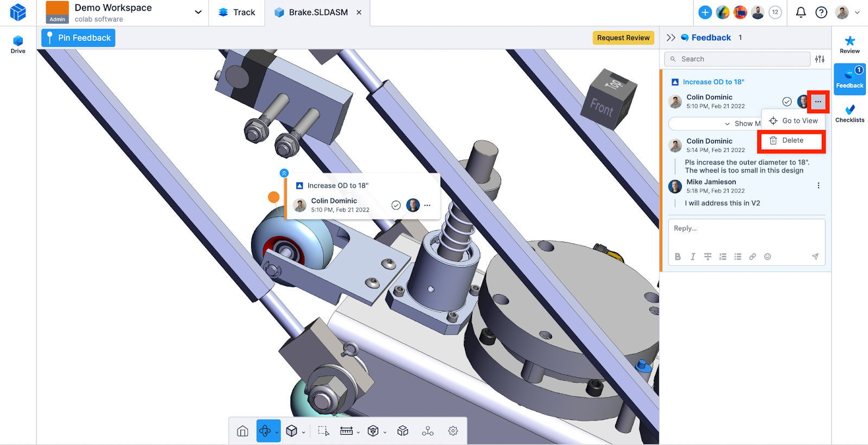868x445 pixels.
Task: Click the Request Review button
Action: click(x=623, y=38)
